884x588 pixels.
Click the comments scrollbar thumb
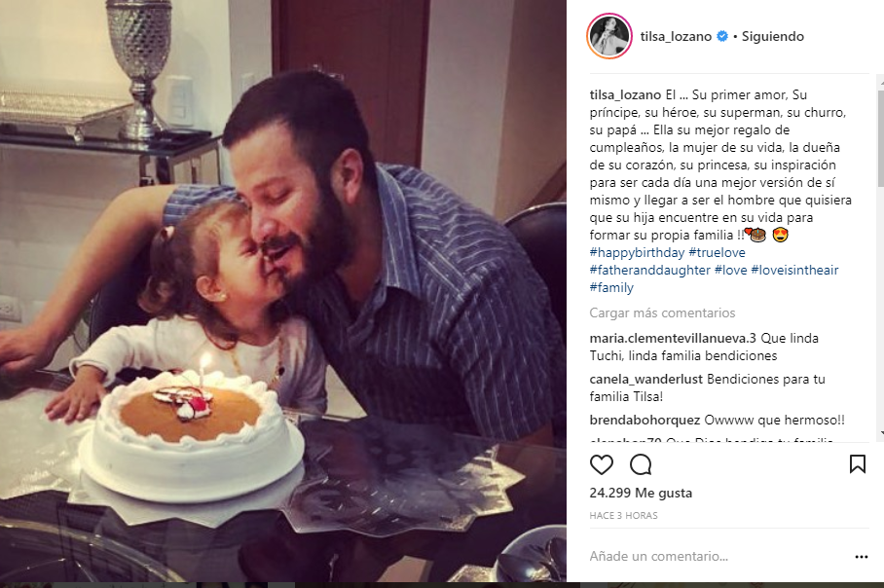point(881,137)
